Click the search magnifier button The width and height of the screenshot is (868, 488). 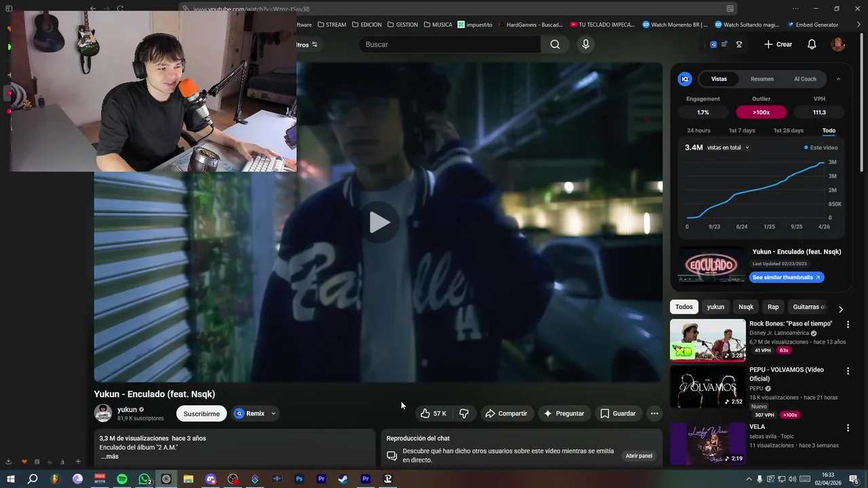click(555, 45)
